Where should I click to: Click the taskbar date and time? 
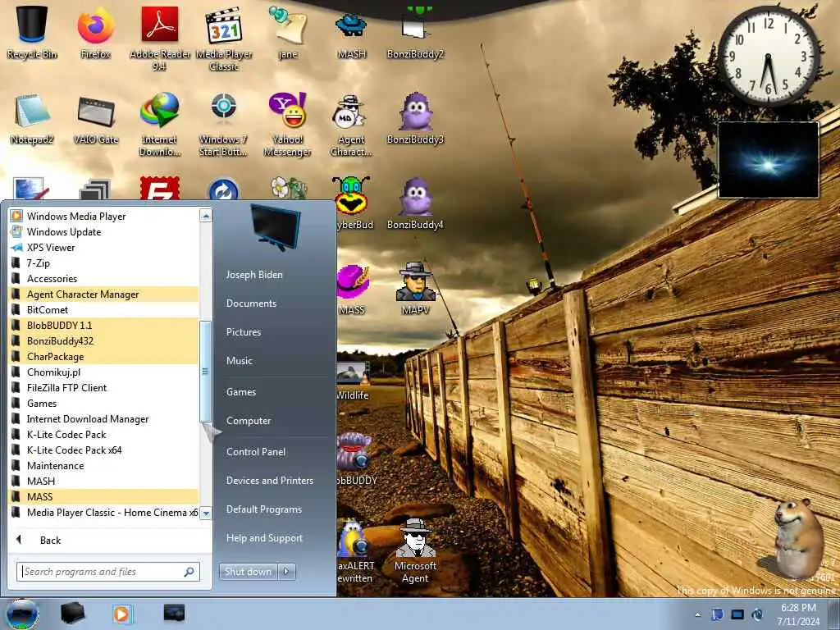tap(798, 614)
